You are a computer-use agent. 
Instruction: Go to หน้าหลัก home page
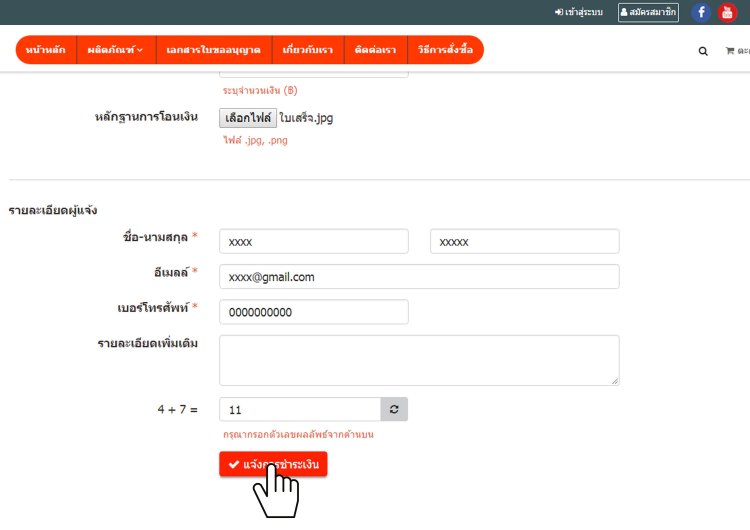46,50
